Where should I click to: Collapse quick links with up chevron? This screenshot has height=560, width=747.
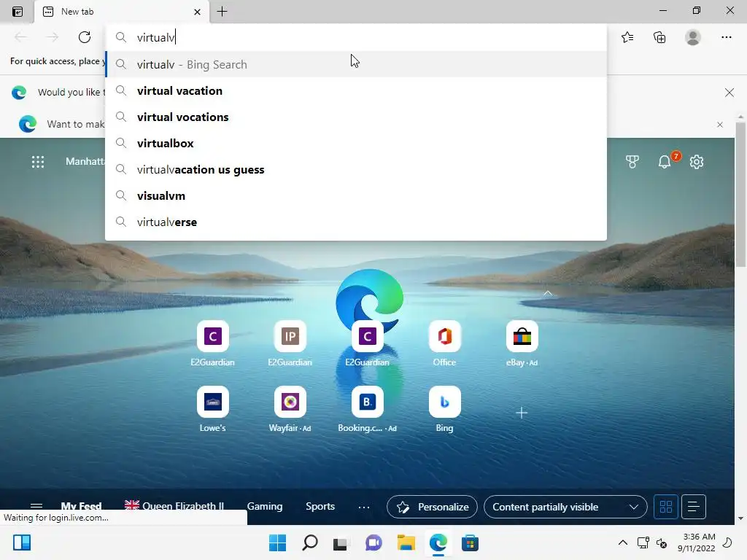548,293
